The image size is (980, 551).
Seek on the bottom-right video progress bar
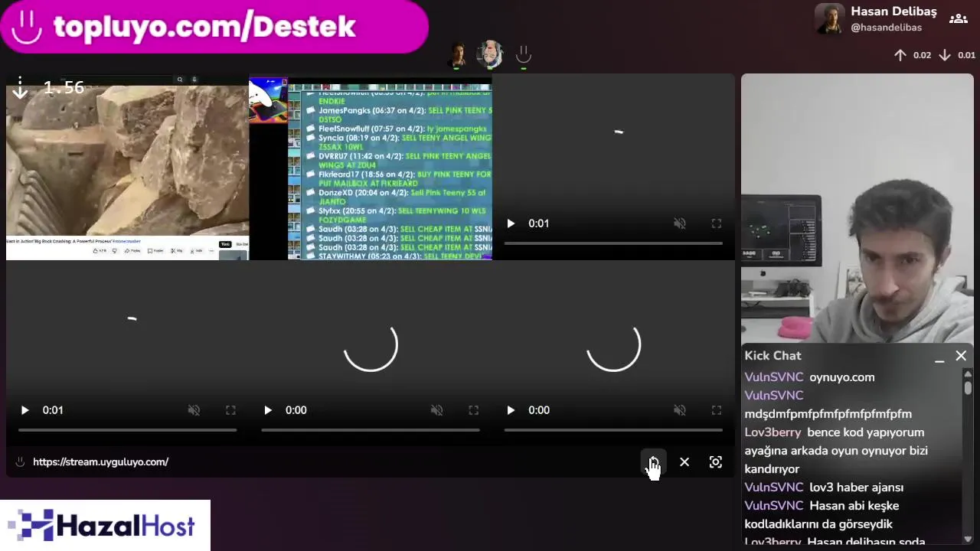tap(613, 430)
